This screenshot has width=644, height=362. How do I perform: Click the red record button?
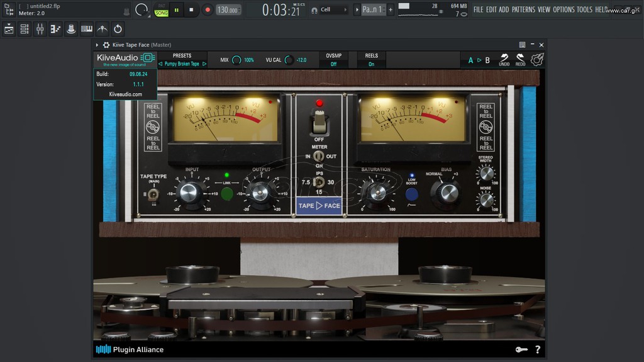(x=208, y=10)
